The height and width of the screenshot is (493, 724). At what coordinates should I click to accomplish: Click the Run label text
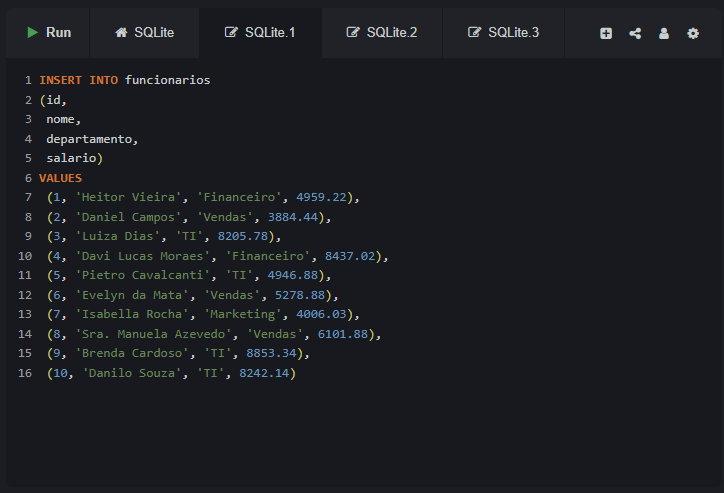click(59, 32)
